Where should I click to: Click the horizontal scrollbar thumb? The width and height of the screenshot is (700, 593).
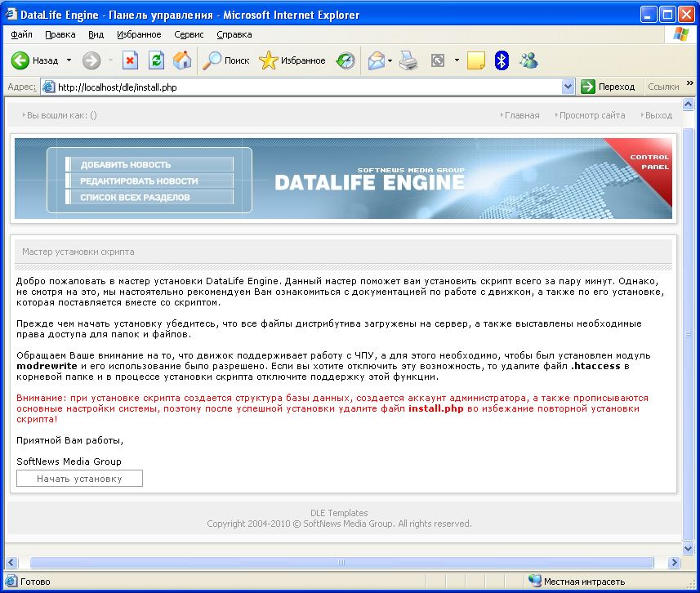341,562
